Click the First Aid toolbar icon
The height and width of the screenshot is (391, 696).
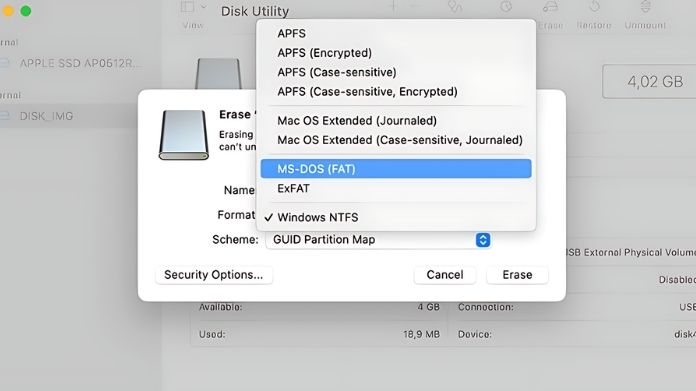(x=455, y=7)
